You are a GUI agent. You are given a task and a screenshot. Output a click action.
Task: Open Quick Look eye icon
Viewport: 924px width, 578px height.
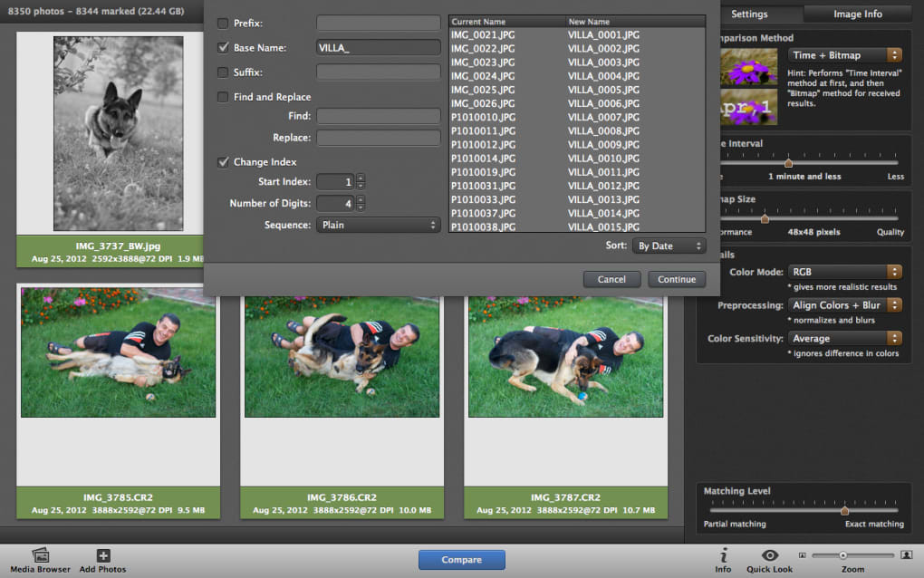tap(770, 555)
